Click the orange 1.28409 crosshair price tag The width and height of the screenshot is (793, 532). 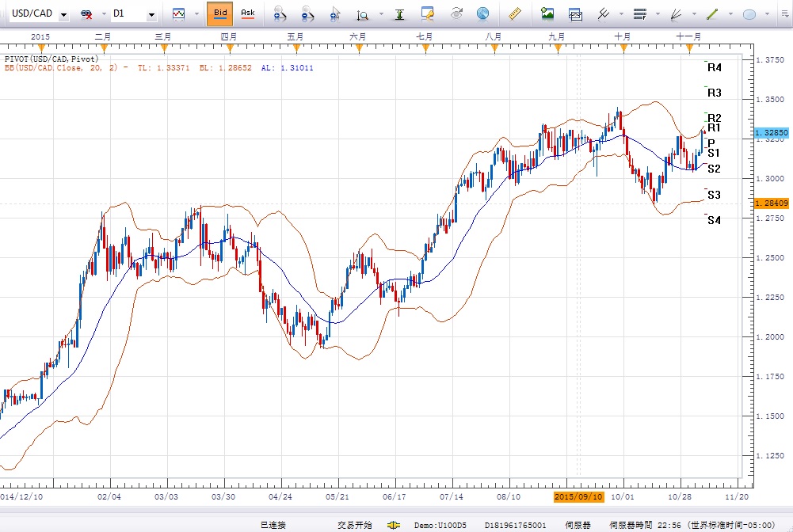click(772, 203)
